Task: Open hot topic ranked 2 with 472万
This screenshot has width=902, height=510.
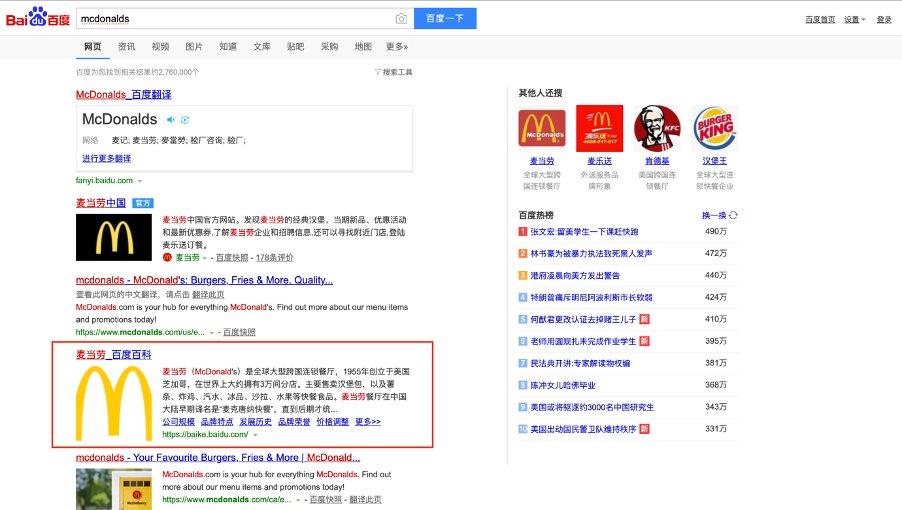Action: coord(591,254)
